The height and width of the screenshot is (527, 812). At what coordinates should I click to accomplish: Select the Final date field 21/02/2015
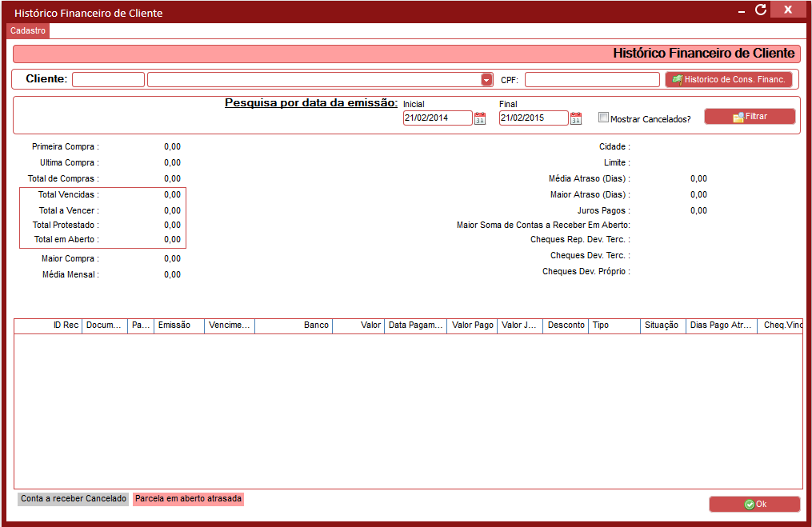(534, 118)
